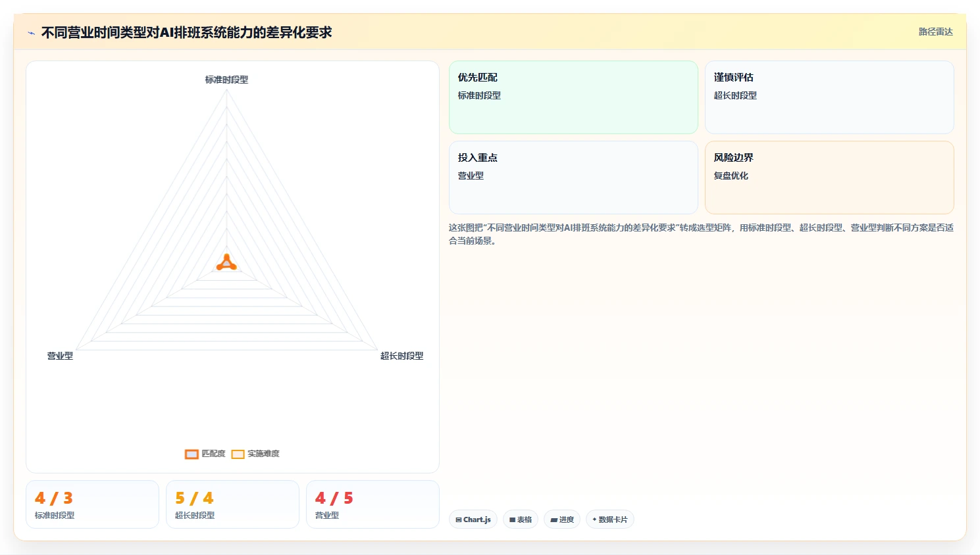The width and height of the screenshot is (980, 555).
Task: Select the 谨慎评估 card
Action: point(829,97)
